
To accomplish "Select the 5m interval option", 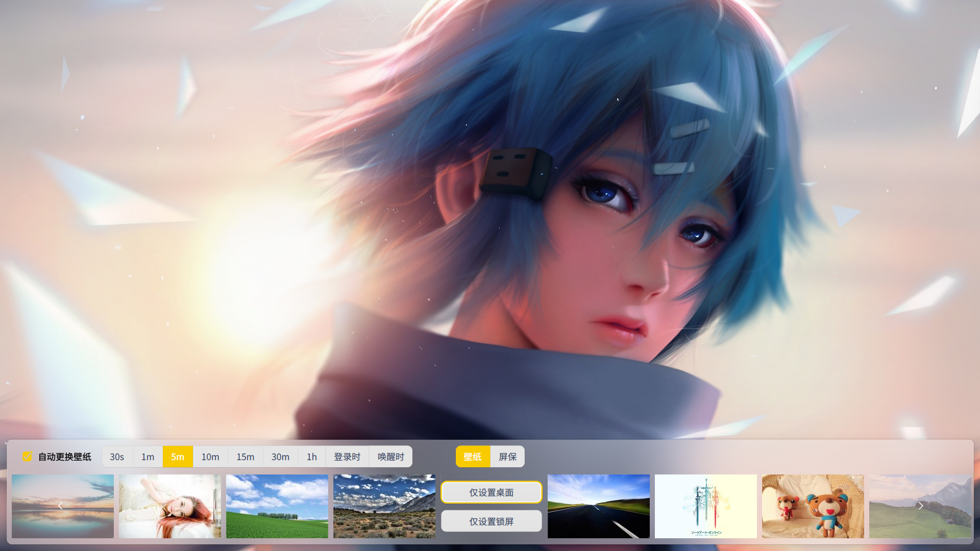I will pos(178,457).
